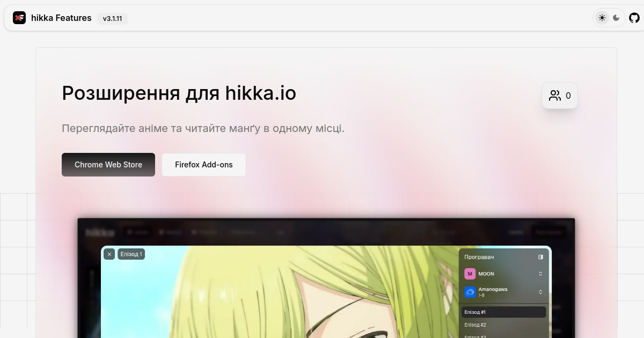Select Епізод #2 in the list

tap(503, 325)
